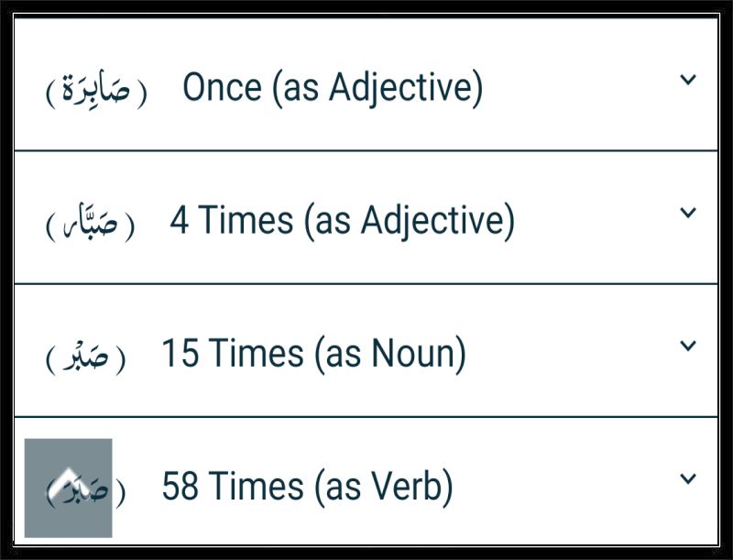
Task: Expand the 58 Times (as Verb) chevron
Action: 688,479
